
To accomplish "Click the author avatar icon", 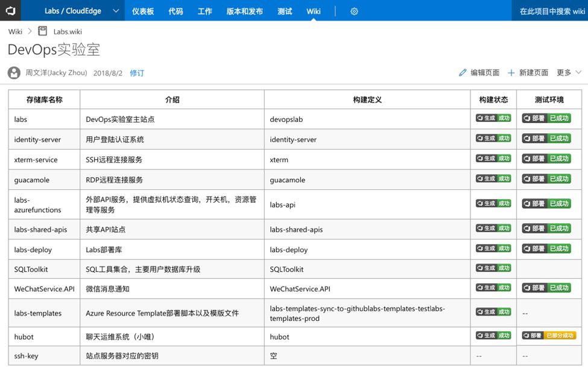I will (14, 73).
